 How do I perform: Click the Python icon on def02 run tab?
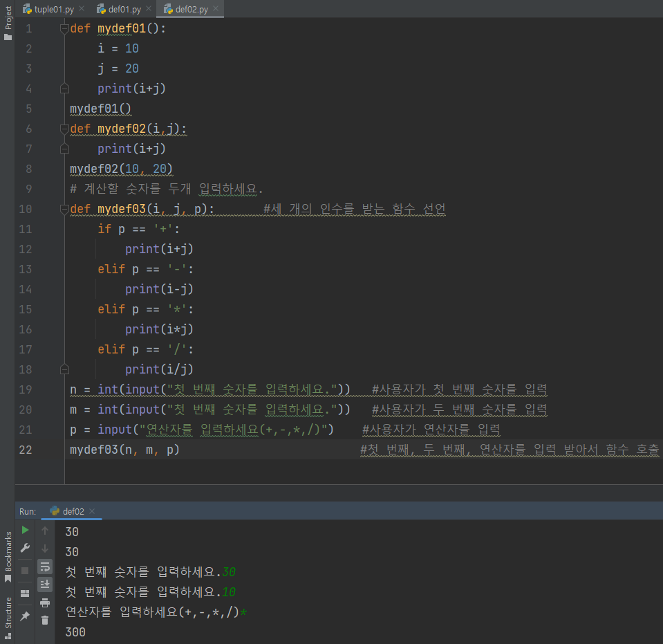pyautogui.click(x=55, y=511)
